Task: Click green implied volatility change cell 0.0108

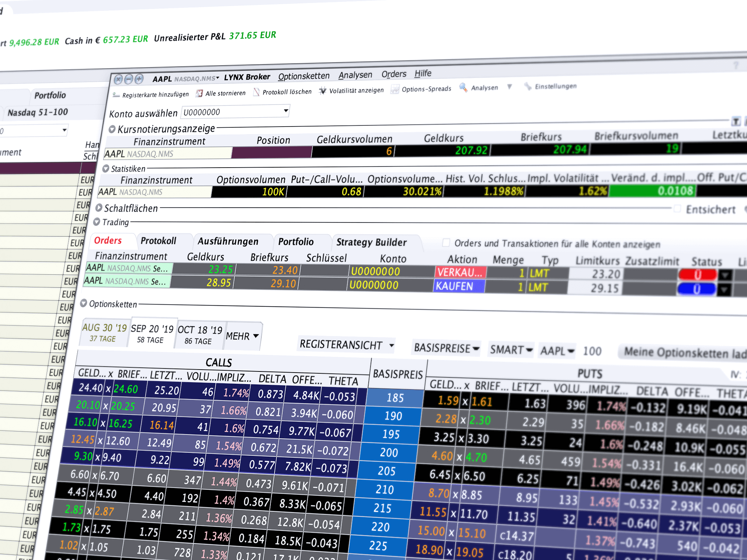Action: (652, 191)
